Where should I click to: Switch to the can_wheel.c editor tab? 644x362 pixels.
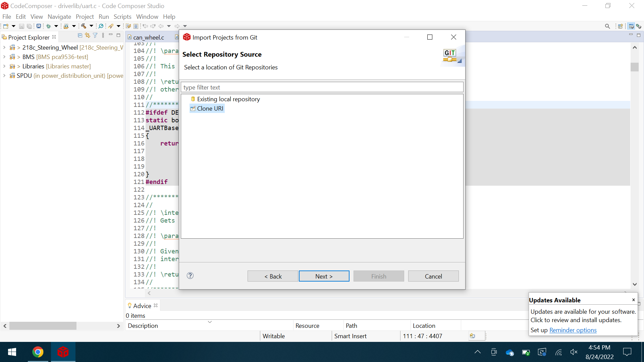[149, 37]
